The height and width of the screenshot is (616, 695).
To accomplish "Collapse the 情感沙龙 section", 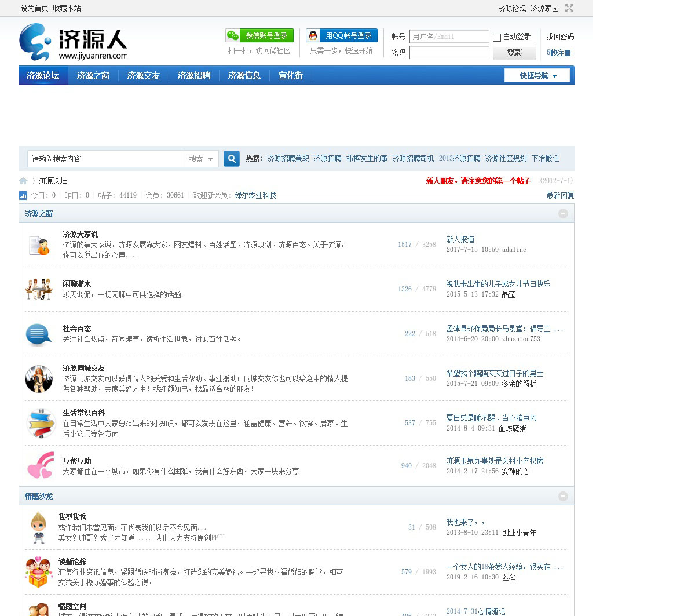I will tap(563, 497).
